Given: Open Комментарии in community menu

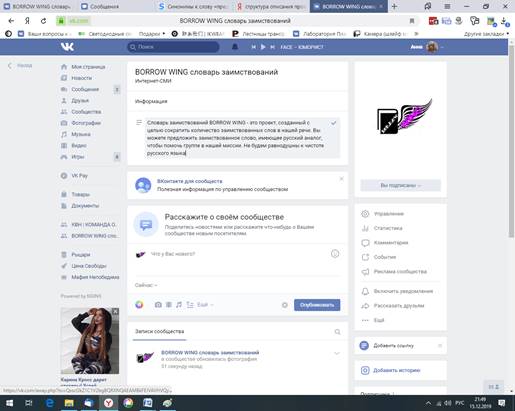Looking at the screenshot, I should (x=391, y=243).
